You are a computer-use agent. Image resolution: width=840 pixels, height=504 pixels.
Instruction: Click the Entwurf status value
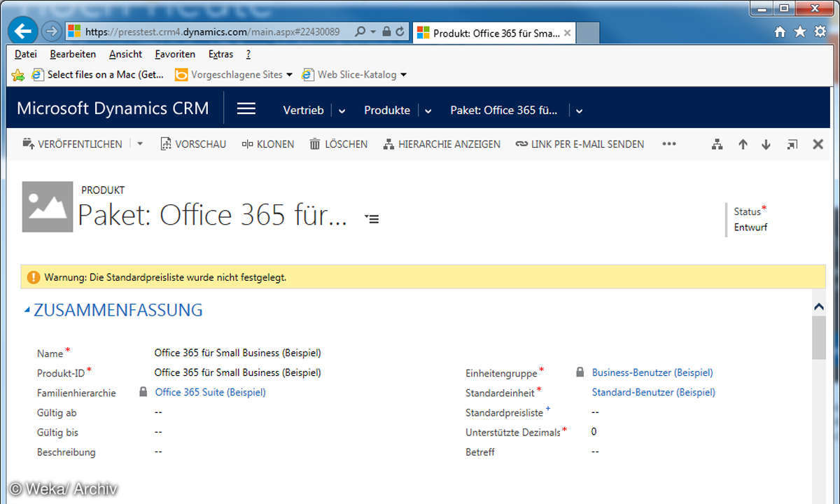(750, 227)
